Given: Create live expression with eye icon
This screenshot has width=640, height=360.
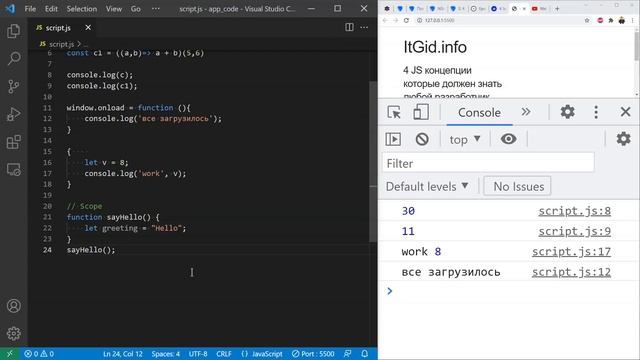Looking at the screenshot, I should 508,139.
